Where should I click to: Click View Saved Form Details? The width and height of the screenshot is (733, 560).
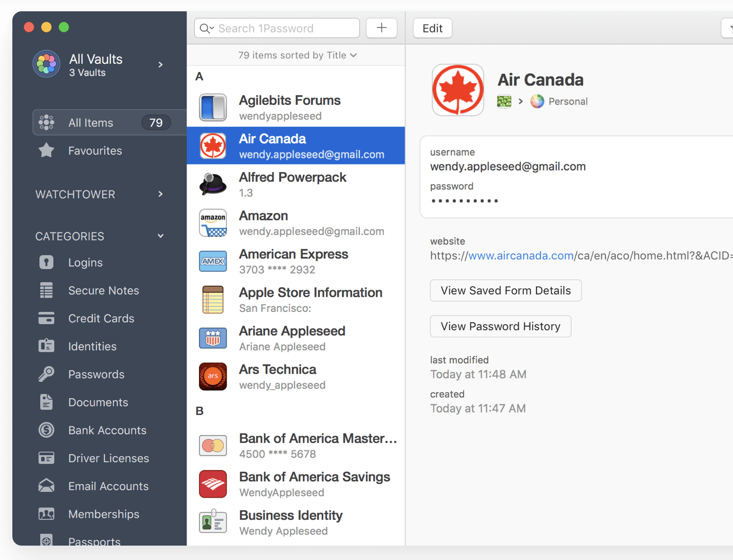506,290
